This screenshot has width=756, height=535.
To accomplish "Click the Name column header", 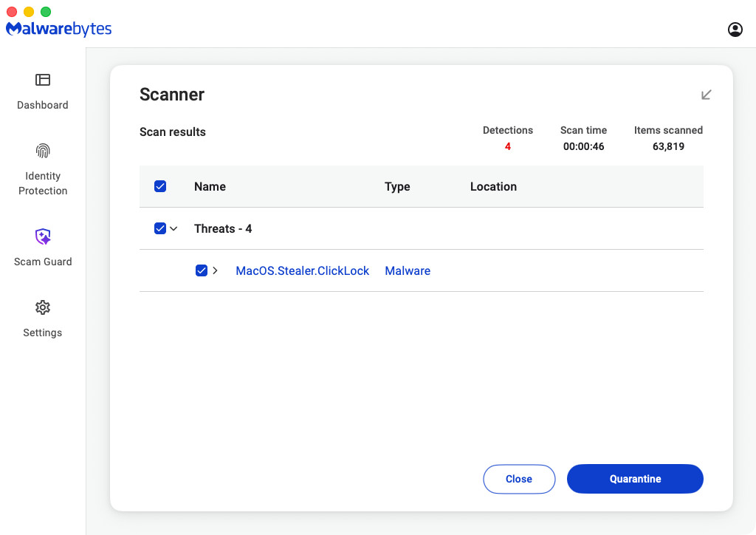I will [x=210, y=187].
